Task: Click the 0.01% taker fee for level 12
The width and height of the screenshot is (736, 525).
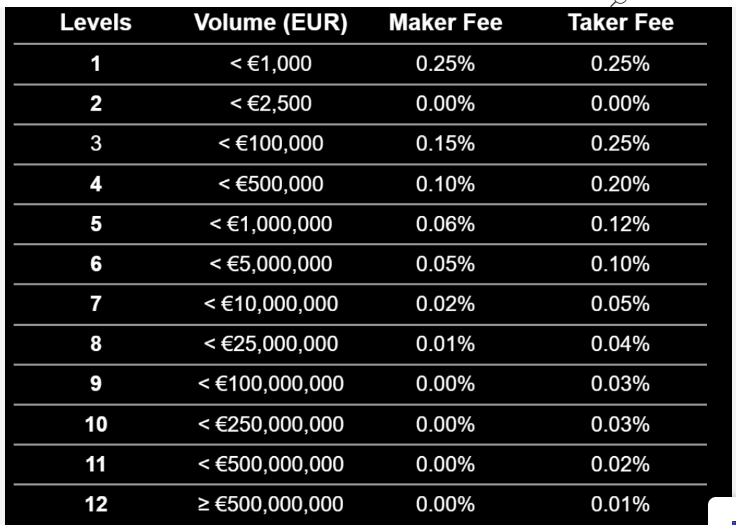Action: pyautogui.click(x=621, y=504)
